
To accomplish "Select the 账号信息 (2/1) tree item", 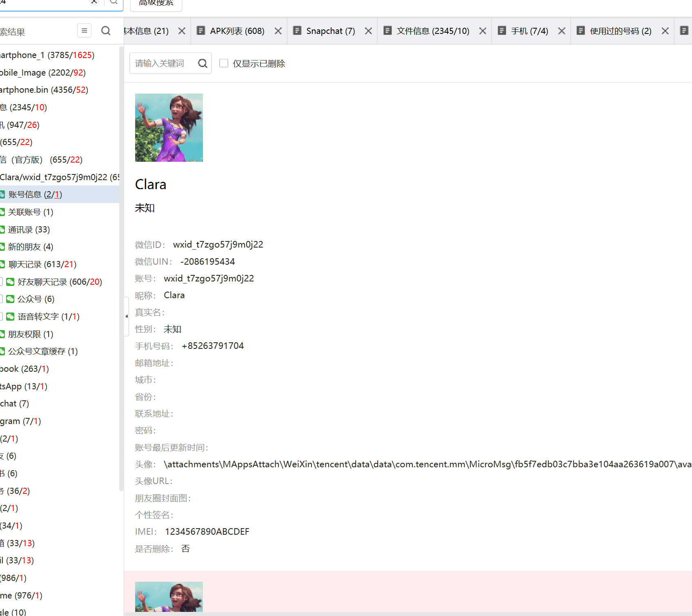I will (60, 194).
